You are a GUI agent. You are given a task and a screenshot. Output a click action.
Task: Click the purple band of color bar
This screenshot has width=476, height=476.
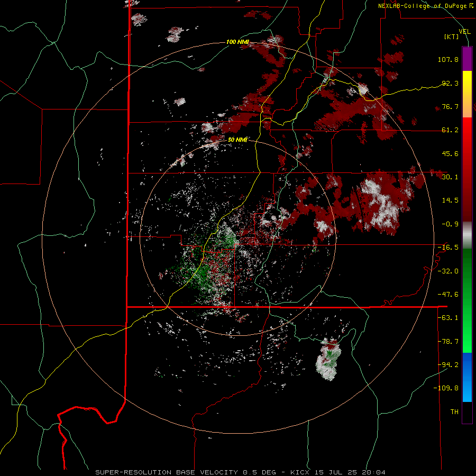click(467, 59)
